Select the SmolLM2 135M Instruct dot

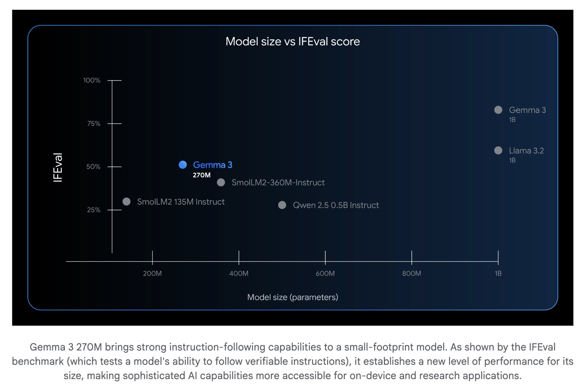coord(127,202)
